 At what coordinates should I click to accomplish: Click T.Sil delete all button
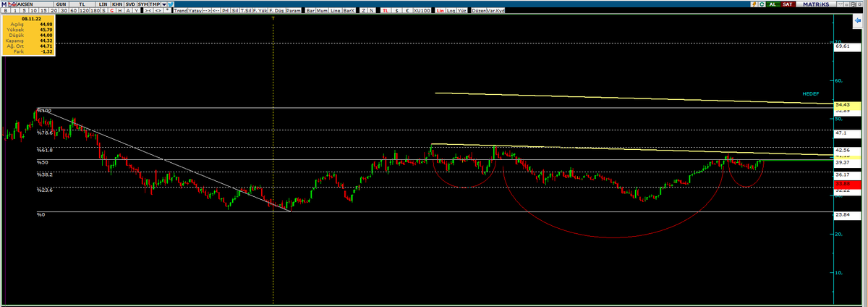[x=246, y=11]
